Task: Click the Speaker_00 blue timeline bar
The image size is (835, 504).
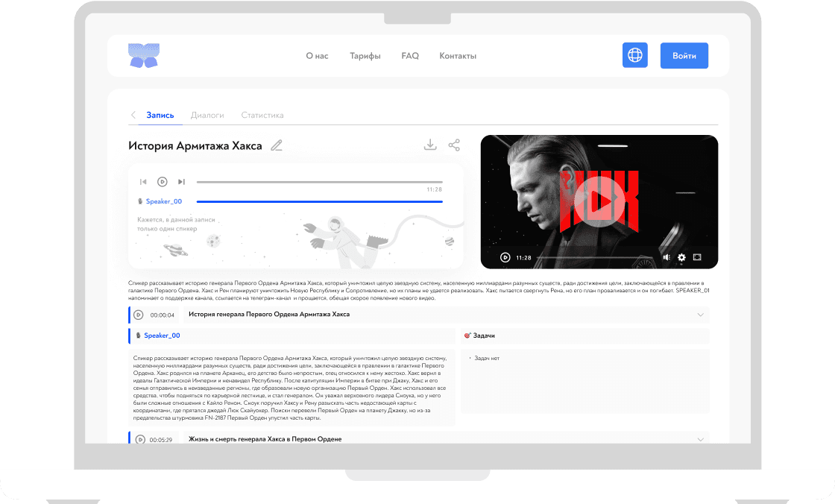Action: coord(319,201)
